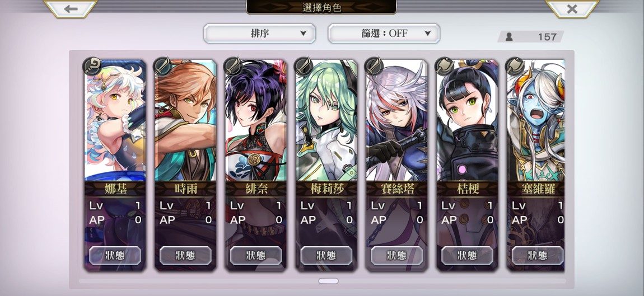Choose the 桔梗 character card
The width and height of the screenshot is (644, 296).
pos(467,165)
